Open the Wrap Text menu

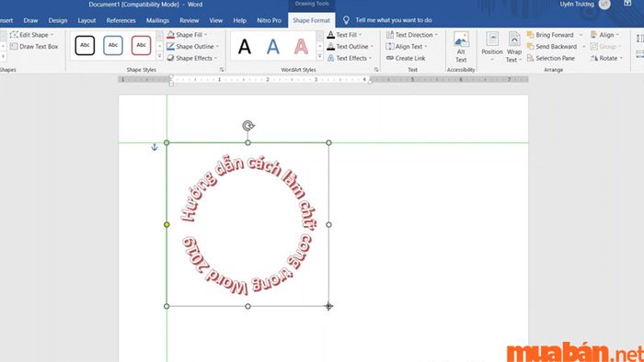point(513,47)
